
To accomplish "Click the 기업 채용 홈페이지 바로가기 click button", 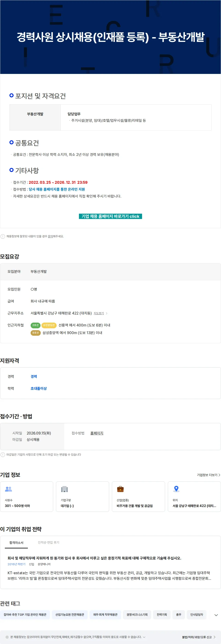I will 110,216.
